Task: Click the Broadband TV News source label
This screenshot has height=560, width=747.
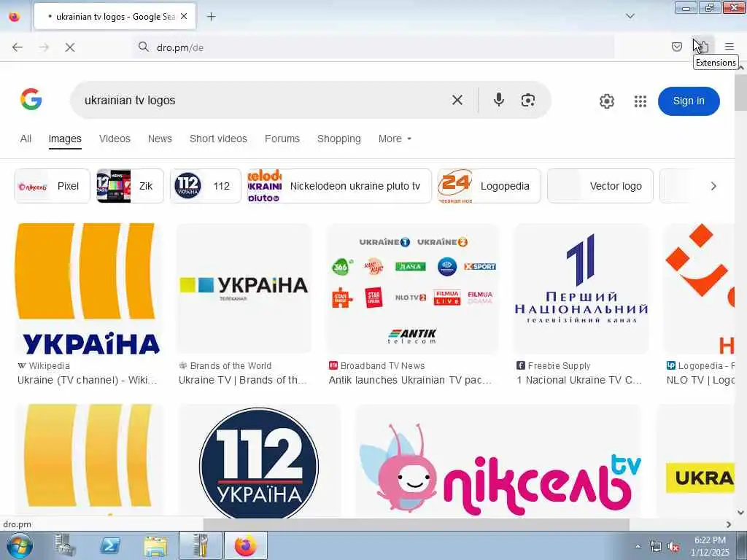Action: click(382, 366)
